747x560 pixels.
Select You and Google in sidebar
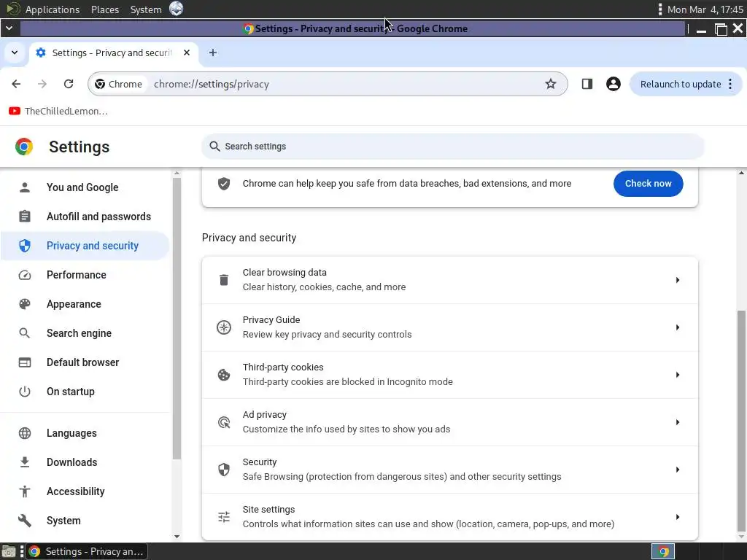(x=85, y=187)
